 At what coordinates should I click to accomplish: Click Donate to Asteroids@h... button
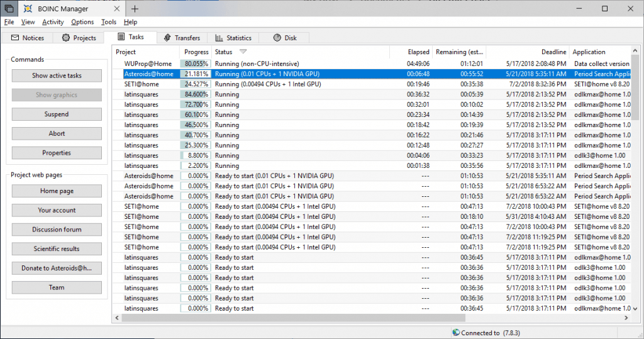57,269
